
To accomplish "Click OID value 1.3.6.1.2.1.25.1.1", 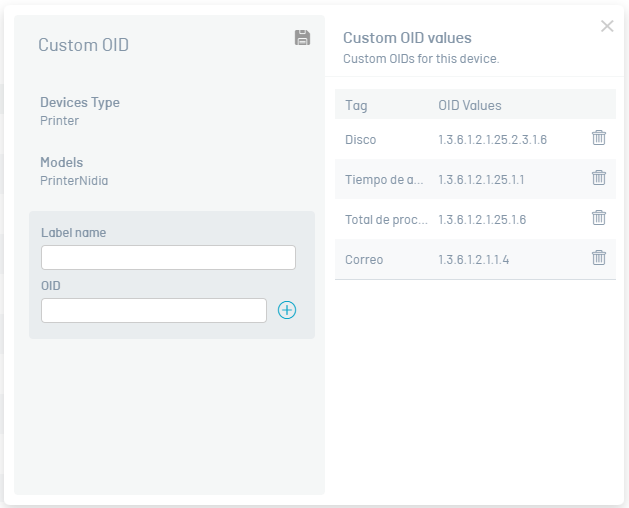I will [x=481, y=179].
